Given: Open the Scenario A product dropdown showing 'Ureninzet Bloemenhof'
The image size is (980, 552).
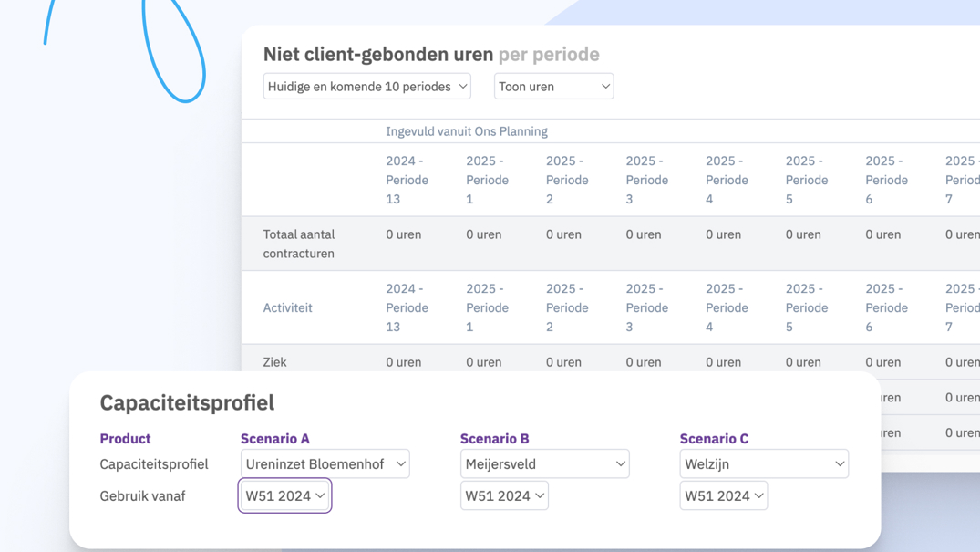Looking at the screenshot, I should pyautogui.click(x=325, y=463).
